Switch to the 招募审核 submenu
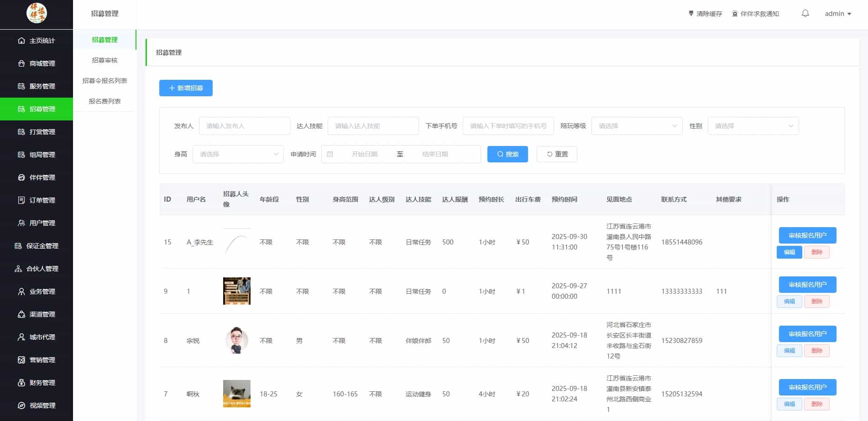The image size is (868, 421). [x=105, y=60]
